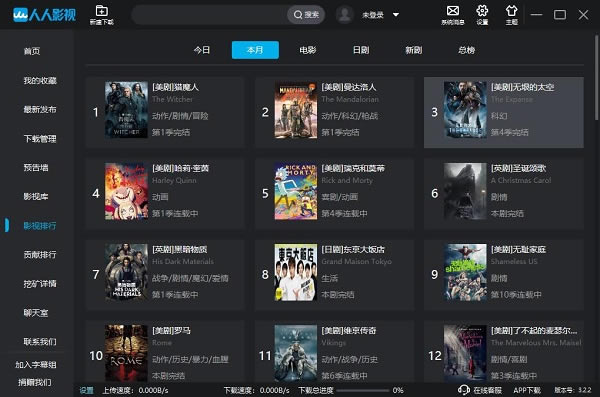Open The Witcher poster thumbnail
This screenshot has width=600, height=397.
click(126, 110)
